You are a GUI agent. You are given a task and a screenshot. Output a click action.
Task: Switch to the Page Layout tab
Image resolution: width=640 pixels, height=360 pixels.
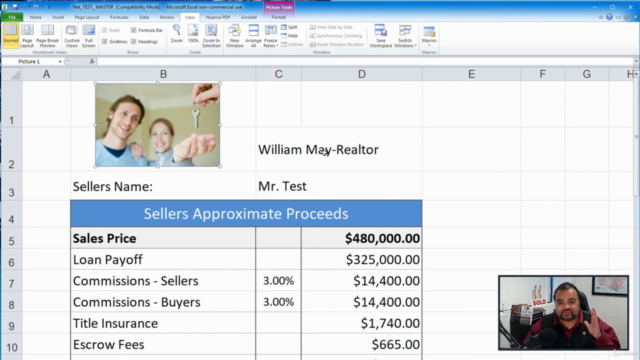tap(87, 17)
